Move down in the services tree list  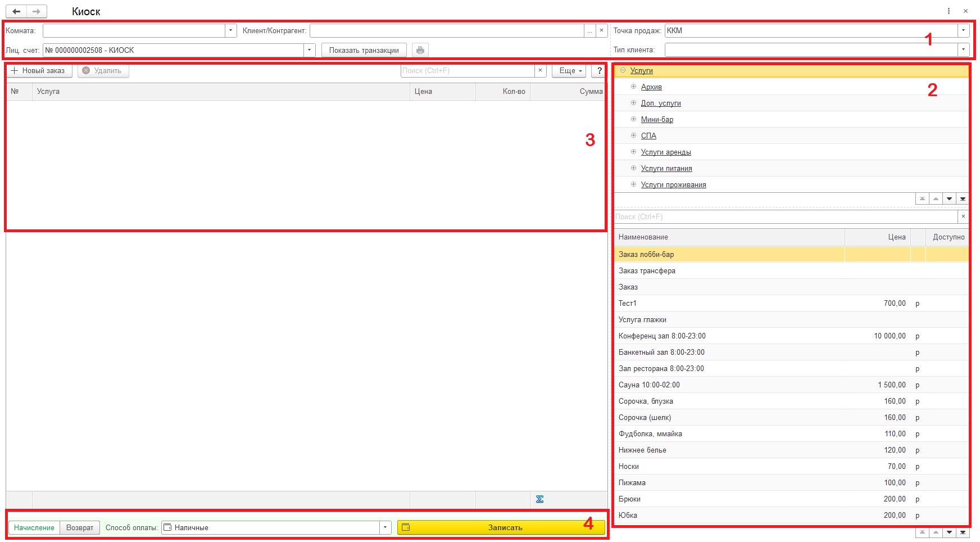pos(949,198)
